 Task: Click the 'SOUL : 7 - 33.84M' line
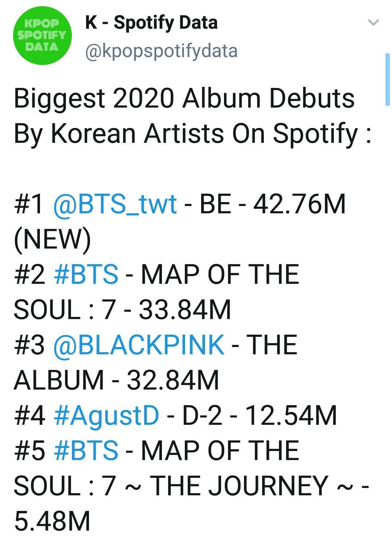point(122,310)
